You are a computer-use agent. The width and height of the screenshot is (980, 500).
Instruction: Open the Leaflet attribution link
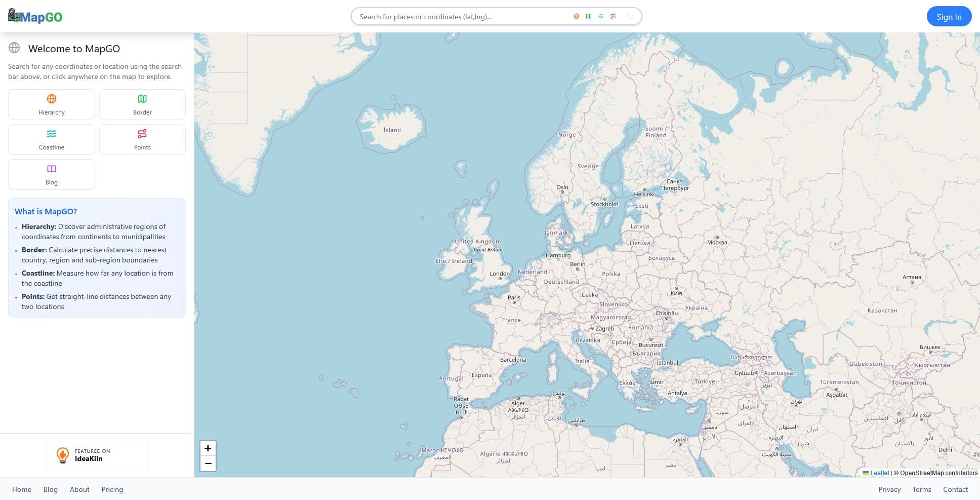(879, 473)
